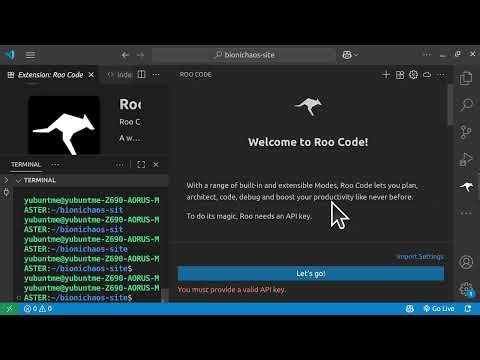
Task: Open hidden panel tabs ellipsis beside TERMINAL
Action: point(55,165)
